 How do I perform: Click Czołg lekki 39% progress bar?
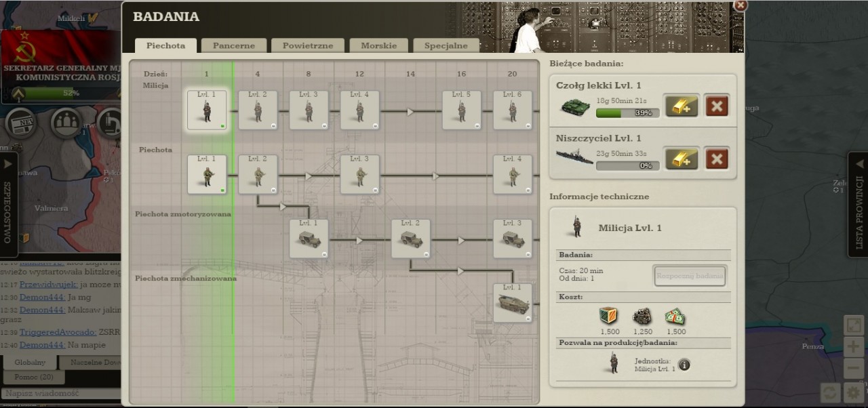pyautogui.click(x=627, y=113)
